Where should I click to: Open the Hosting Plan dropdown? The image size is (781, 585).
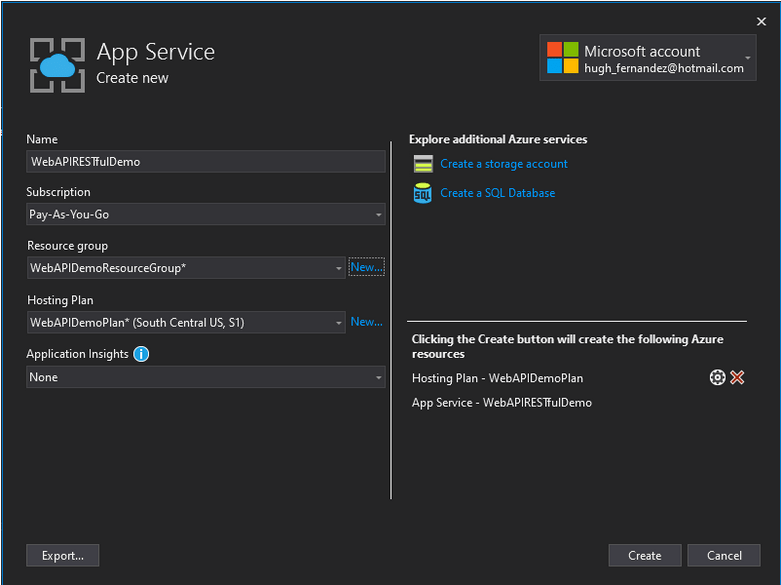339,322
